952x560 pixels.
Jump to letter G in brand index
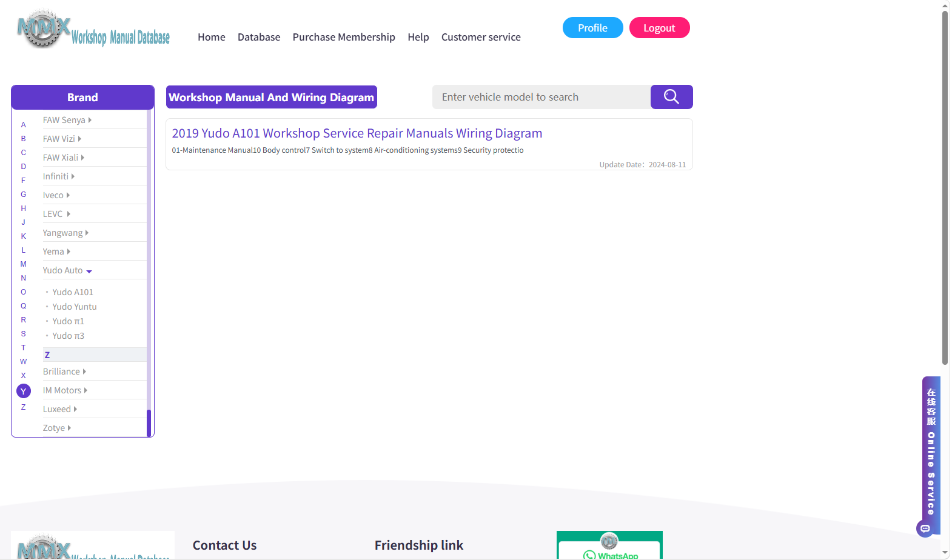[24, 195]
